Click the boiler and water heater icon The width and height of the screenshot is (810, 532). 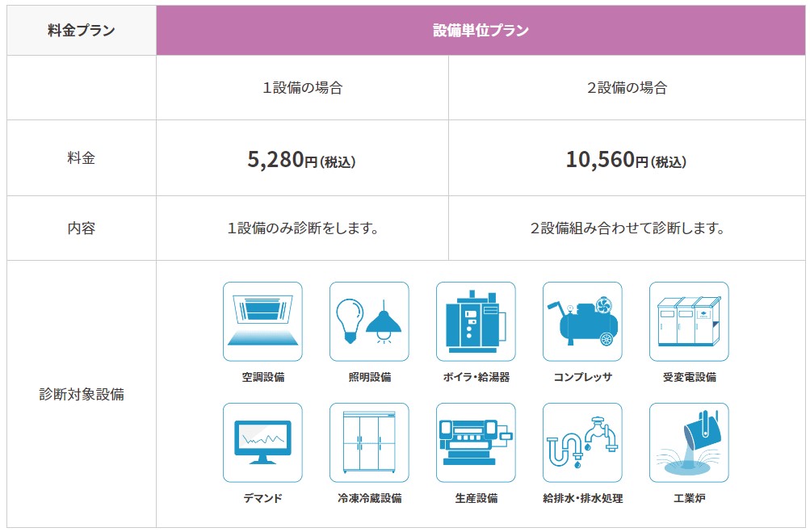(476, 321)
